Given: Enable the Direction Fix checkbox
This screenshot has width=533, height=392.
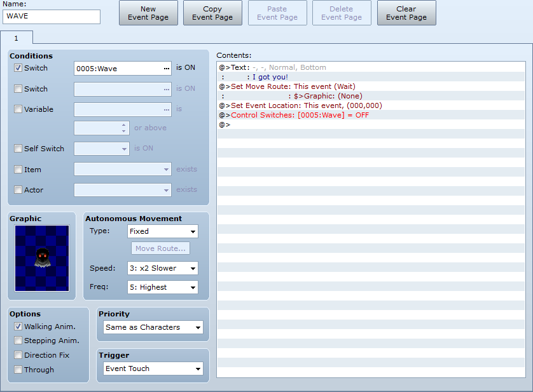Looking at the screenshot, I should click(x=18, y=355).
